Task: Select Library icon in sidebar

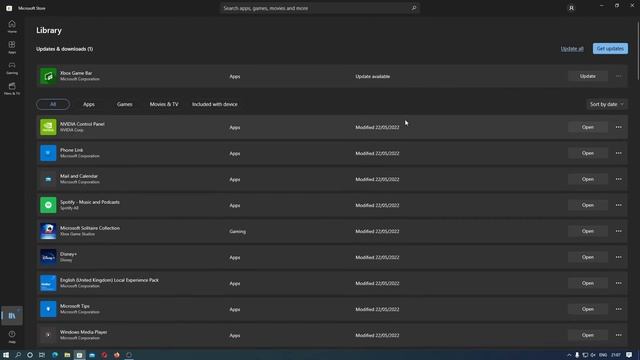Action: coord(12,316)
